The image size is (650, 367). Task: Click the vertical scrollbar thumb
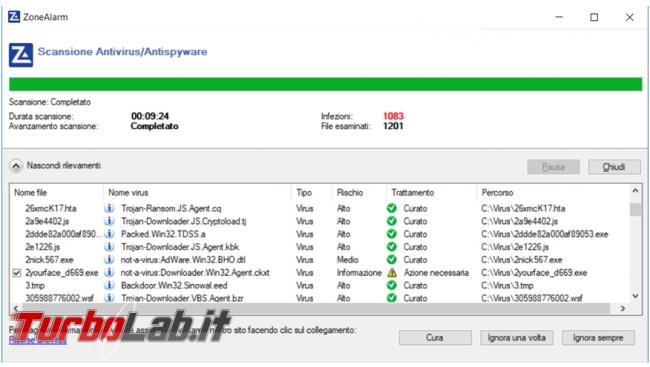[x=635, y=209]
